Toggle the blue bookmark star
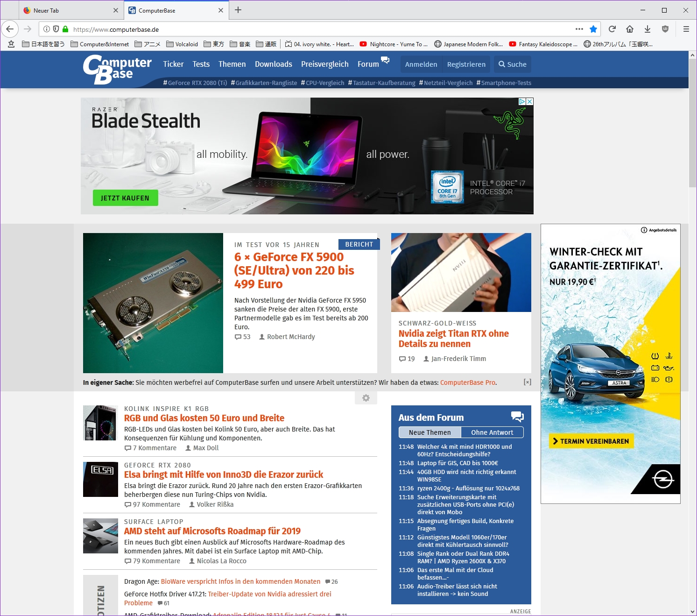The image size is (697, 616). 593,29
